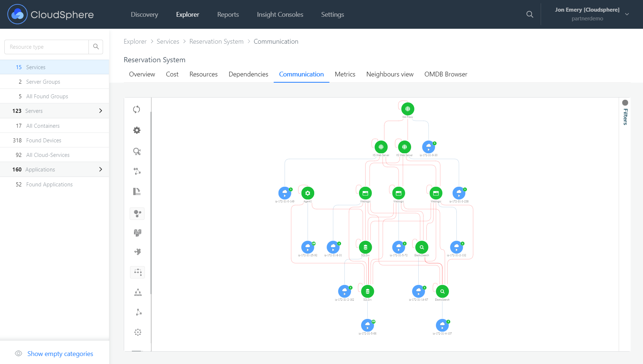Switch to the Overview tab
643x364 pixels.
point(142,74)
